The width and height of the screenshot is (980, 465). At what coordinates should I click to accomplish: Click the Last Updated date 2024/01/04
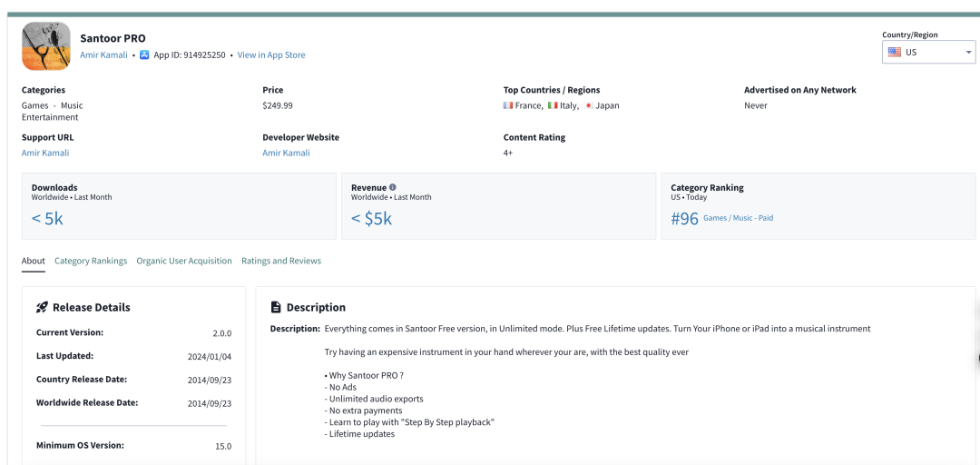pyautogui.click(x=210, y=357)
